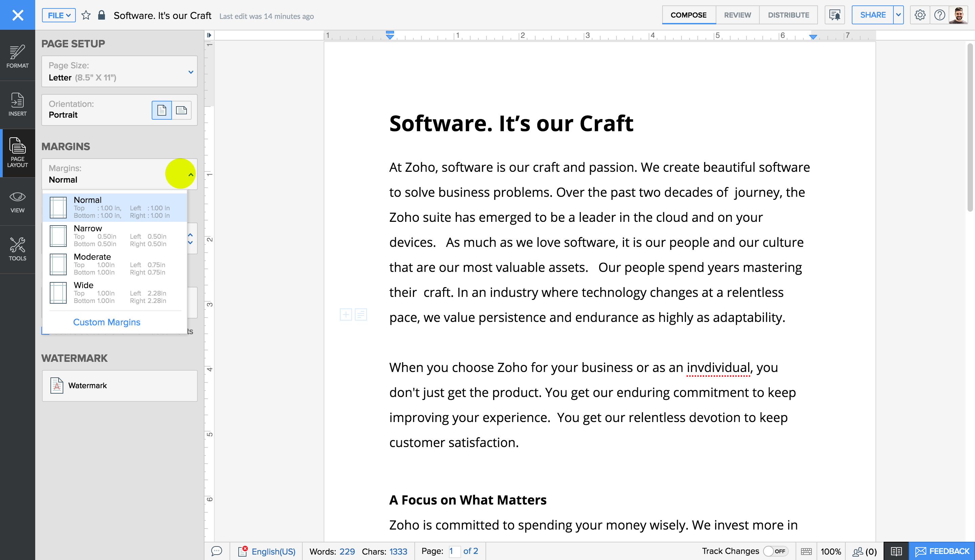Expand the Margins preset dropdown
Viewport: 975px width, 560px height.
tap(189, 174)
